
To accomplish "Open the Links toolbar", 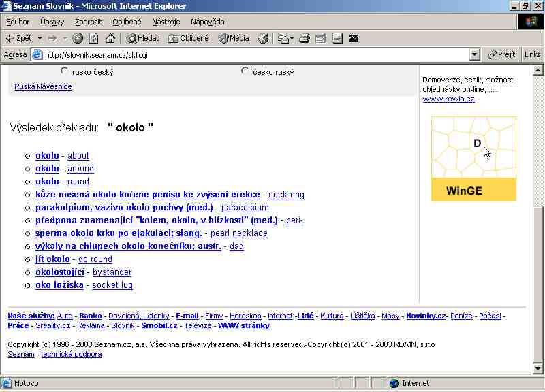I will (532, 55).
